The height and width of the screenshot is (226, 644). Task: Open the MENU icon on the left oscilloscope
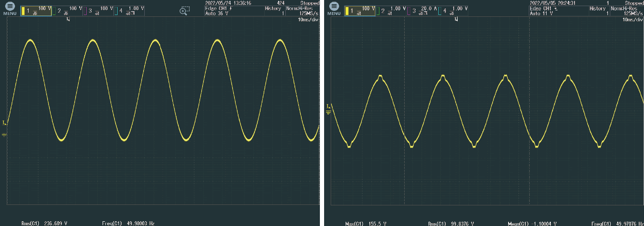pos(10,8)
